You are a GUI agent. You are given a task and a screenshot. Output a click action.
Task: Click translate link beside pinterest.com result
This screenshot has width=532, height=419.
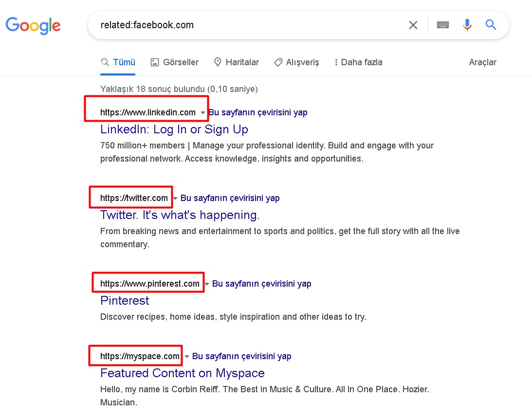pos(261,284)
